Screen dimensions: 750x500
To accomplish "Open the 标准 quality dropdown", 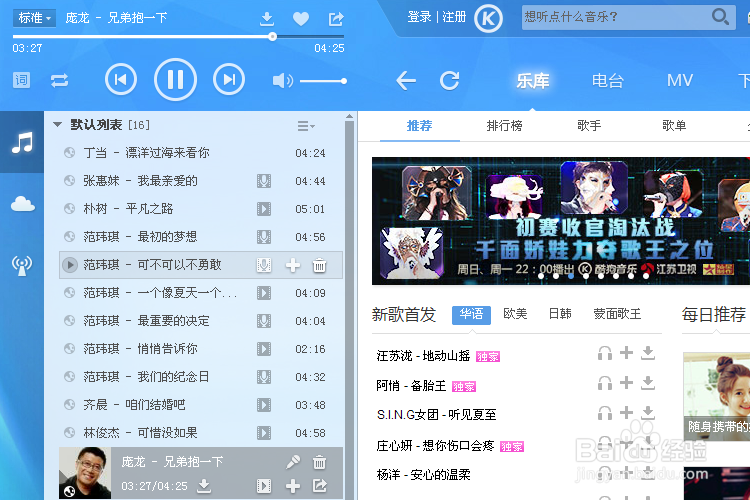I will (x=34, y=18).
